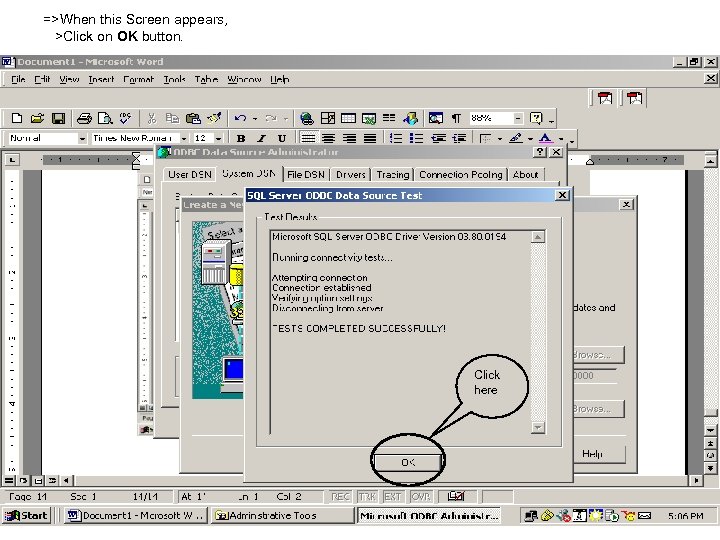Image resolution: width=720 pixels, height=540 pixels.
Task: Switch to the User DSN tab
Action: (190, 174)
